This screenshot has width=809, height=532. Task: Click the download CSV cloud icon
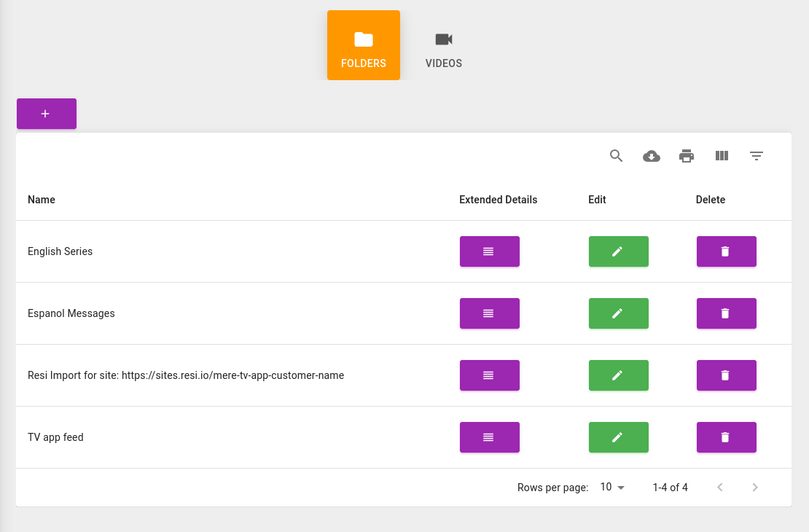pyautogui.click(x=651, y=156)
